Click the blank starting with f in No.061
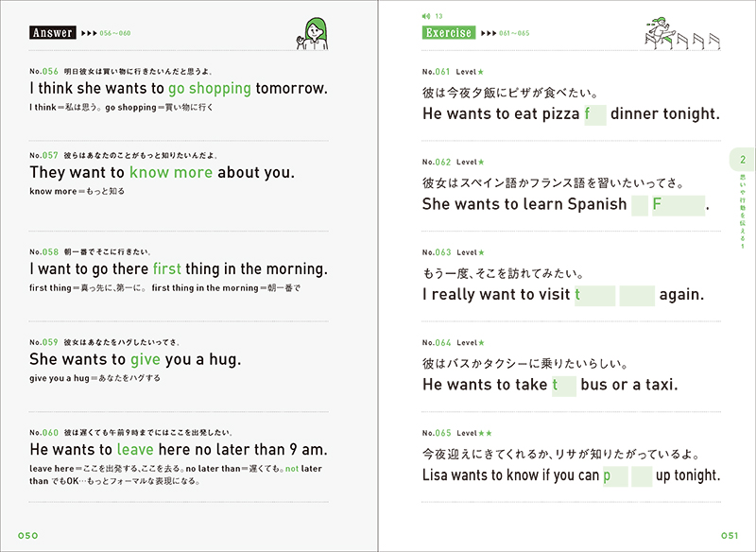This screenshot has width=756, height=552. pos(595,115)
